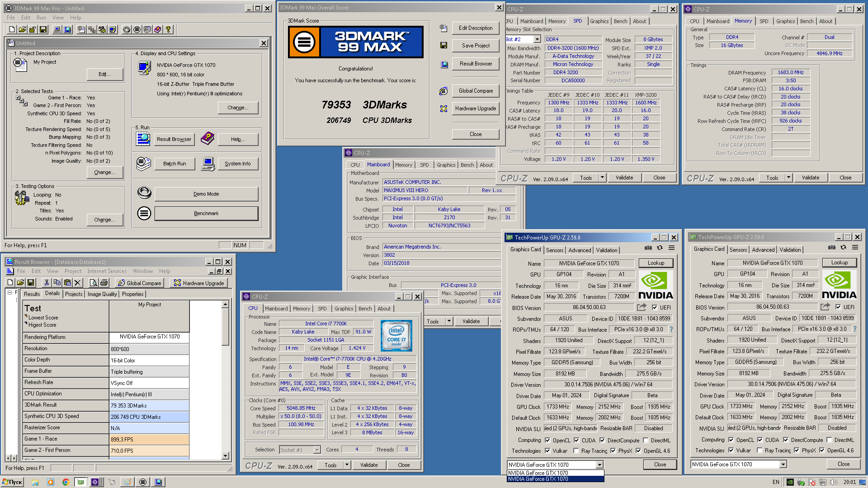Click the Cut scissors icon in Result Browser
This screenshot has width=868, height=488.
(47, 283)
